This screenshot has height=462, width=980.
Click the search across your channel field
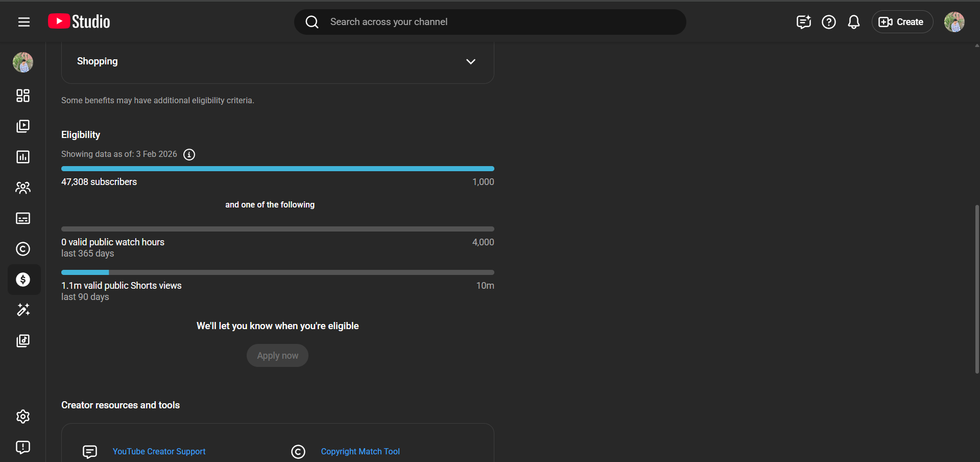click(490, 22)
